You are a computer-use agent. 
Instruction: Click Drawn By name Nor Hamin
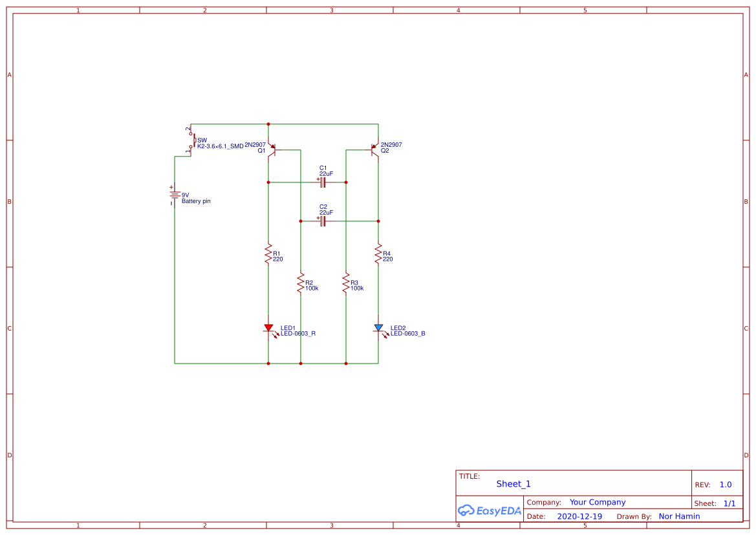(x=679, y=516)
